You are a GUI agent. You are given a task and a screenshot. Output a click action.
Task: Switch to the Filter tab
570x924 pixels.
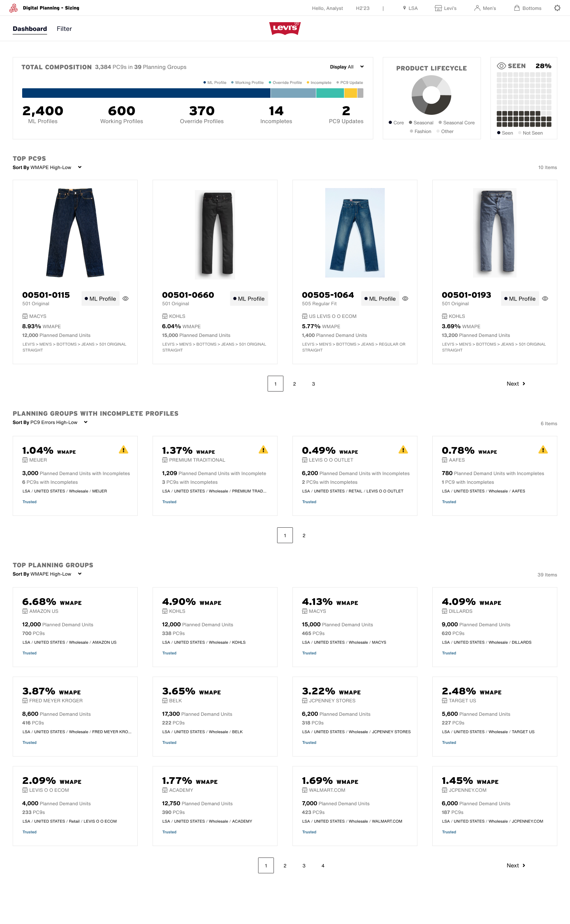click(64, 29)
